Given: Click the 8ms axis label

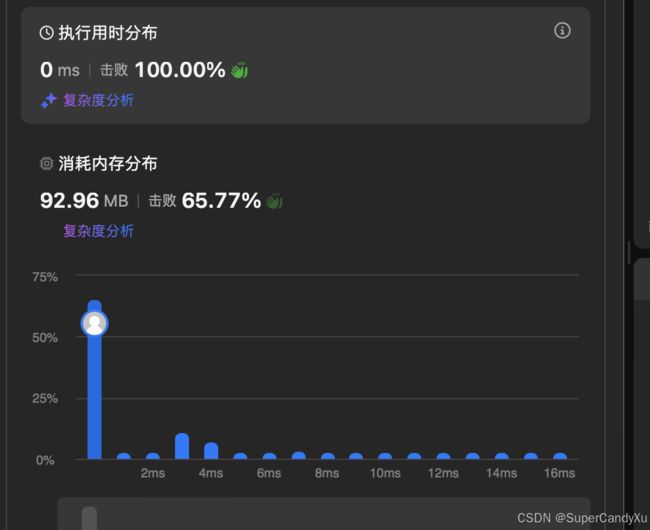Looking at the screenshot, I should click(327, 473).
